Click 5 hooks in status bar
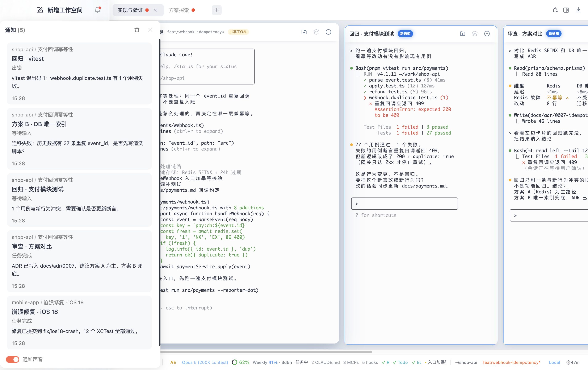 (x=370, y=362)
